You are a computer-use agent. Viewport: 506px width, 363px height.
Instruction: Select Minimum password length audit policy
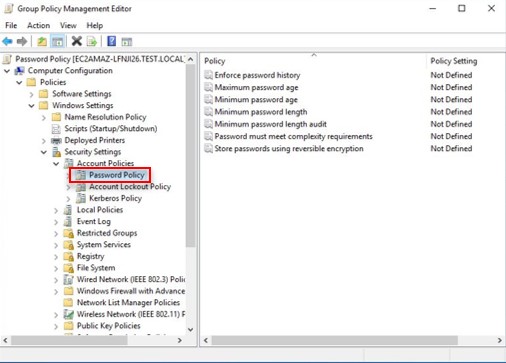tap(270, 124)
